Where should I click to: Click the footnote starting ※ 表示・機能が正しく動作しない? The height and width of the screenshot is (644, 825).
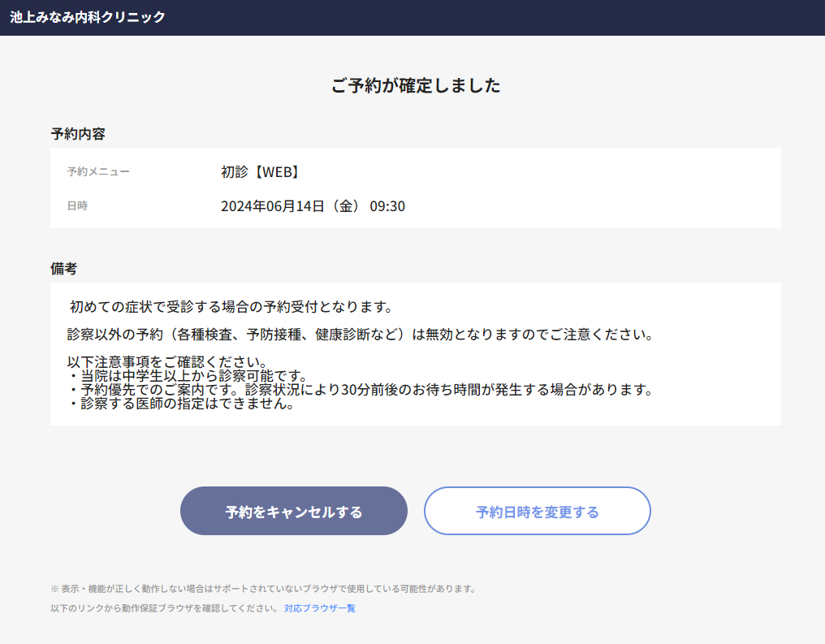click(264, 589)
